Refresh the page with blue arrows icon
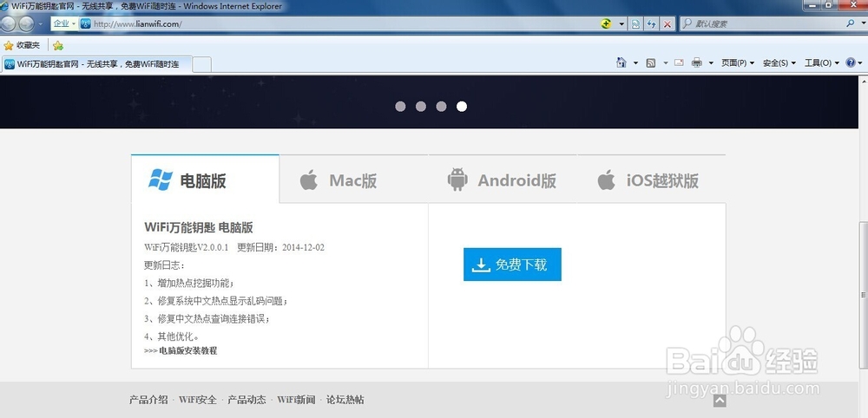This screenshot has height=418, width=868. [x=652, y=23]
